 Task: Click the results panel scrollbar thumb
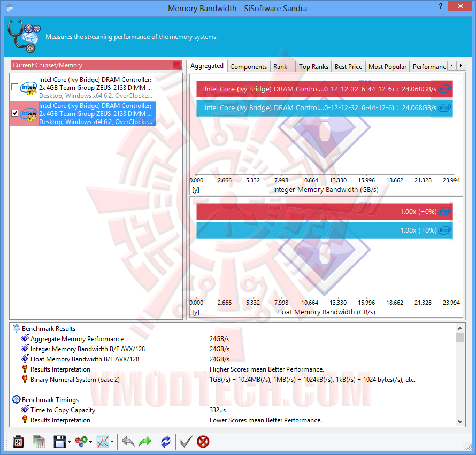point(460,337)
